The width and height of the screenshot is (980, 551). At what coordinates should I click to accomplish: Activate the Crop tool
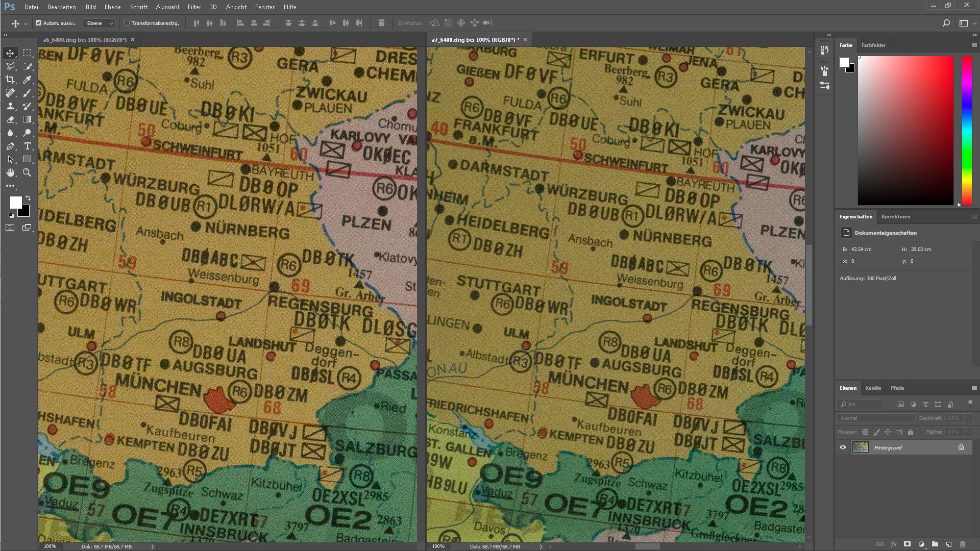click(x=10, y=80)
